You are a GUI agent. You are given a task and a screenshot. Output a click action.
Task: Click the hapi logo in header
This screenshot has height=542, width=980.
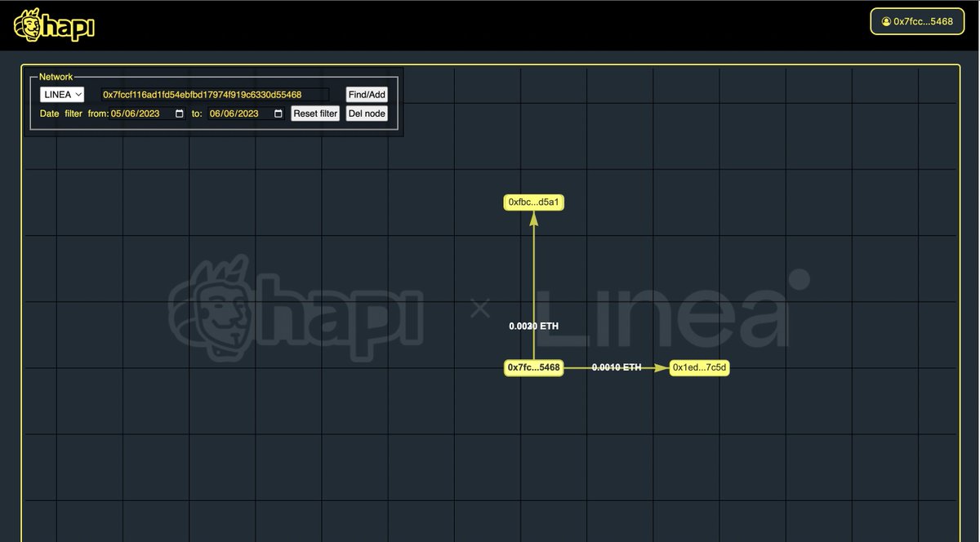click(x=55, y=26)
